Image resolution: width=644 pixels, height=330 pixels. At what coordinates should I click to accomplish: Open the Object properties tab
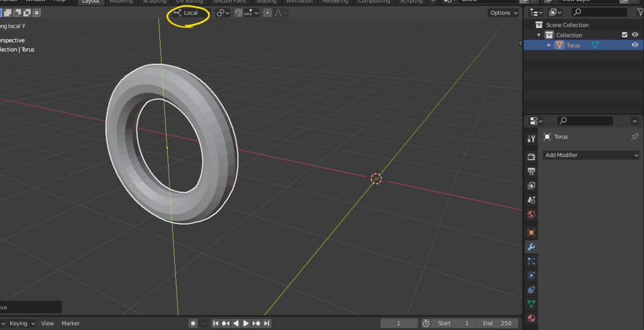point(531,233)
